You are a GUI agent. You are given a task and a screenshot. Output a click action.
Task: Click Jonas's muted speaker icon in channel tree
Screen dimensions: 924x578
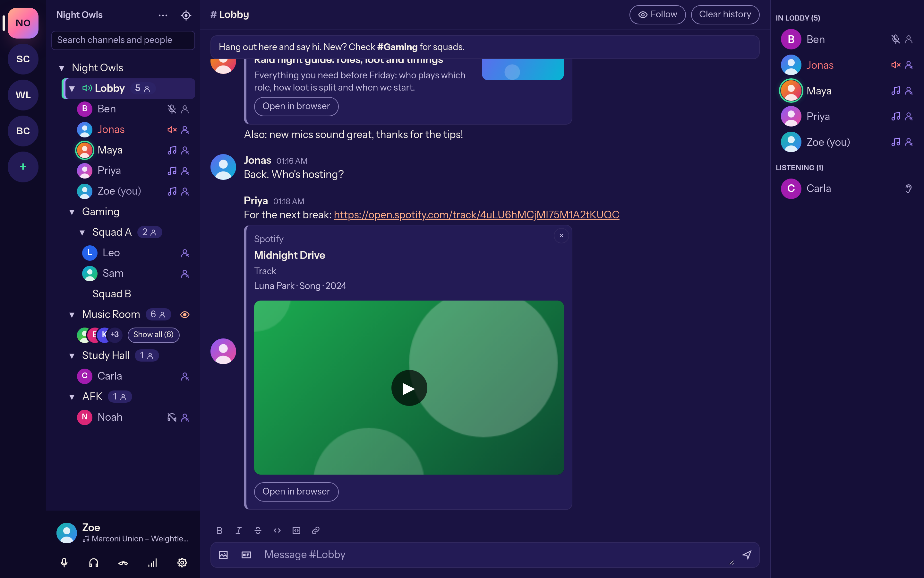(172, 130)
